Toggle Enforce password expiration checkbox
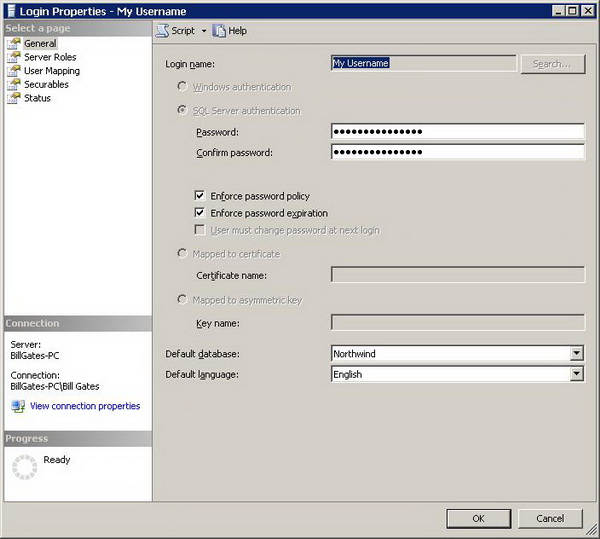This screenshot has height=539, width=600. 200,213
